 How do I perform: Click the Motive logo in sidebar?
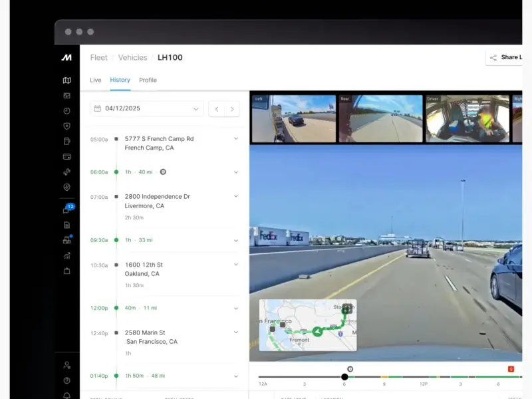[x=66, y=58]
